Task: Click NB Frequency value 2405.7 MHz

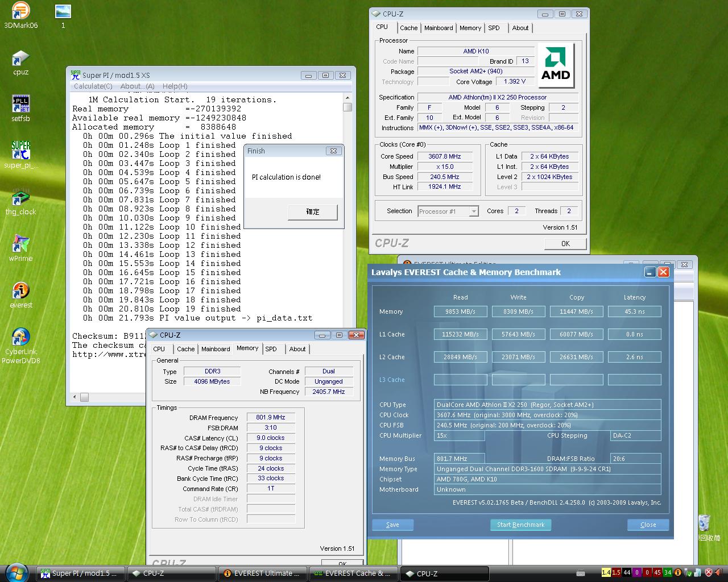Action: 329,392
